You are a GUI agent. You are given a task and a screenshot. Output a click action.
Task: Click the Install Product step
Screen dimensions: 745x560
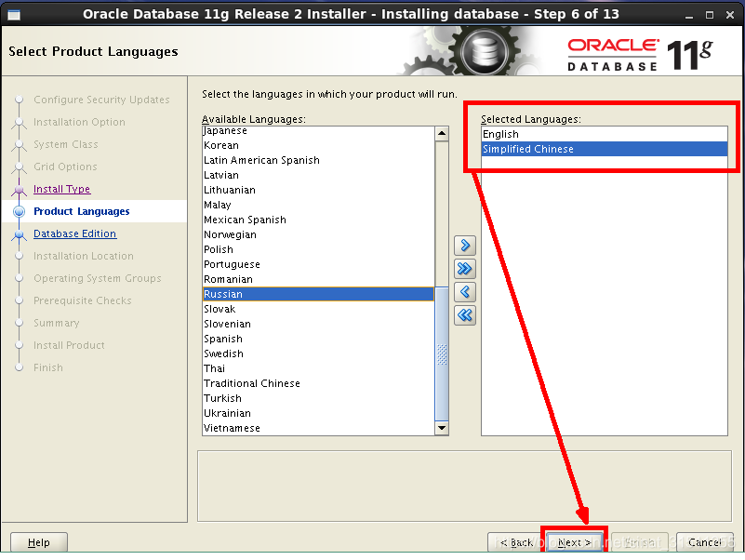tap(69, 346)
